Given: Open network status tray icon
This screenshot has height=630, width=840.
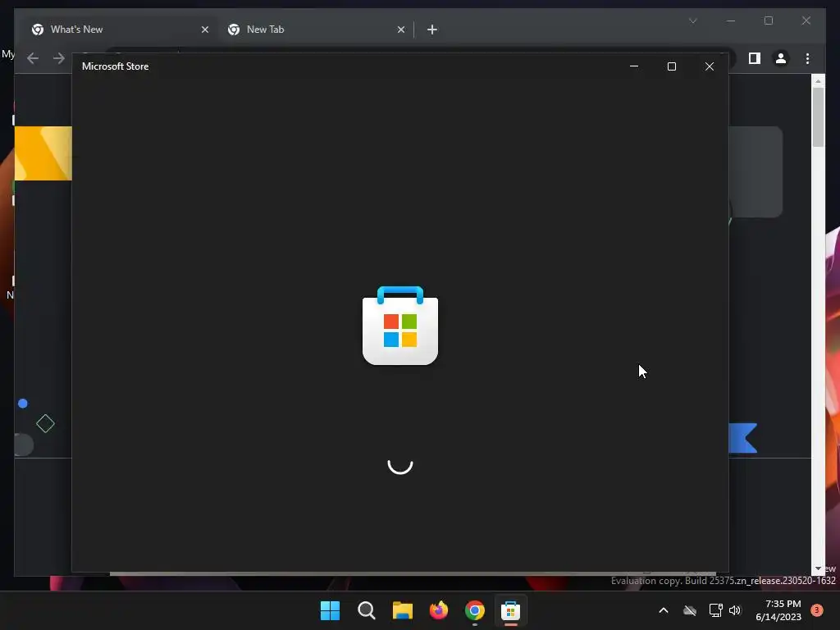Looking at the screenshot, I should coord(715,610).
